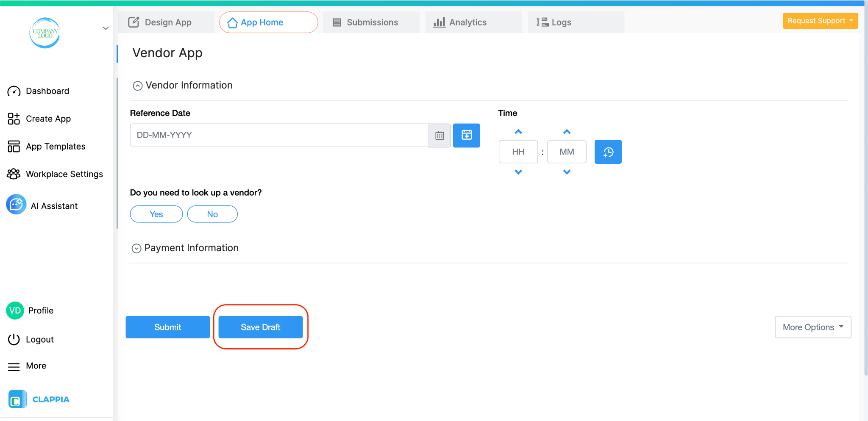Submit the Vendor App form
The image size is (868, 421).
click(167, 327)
